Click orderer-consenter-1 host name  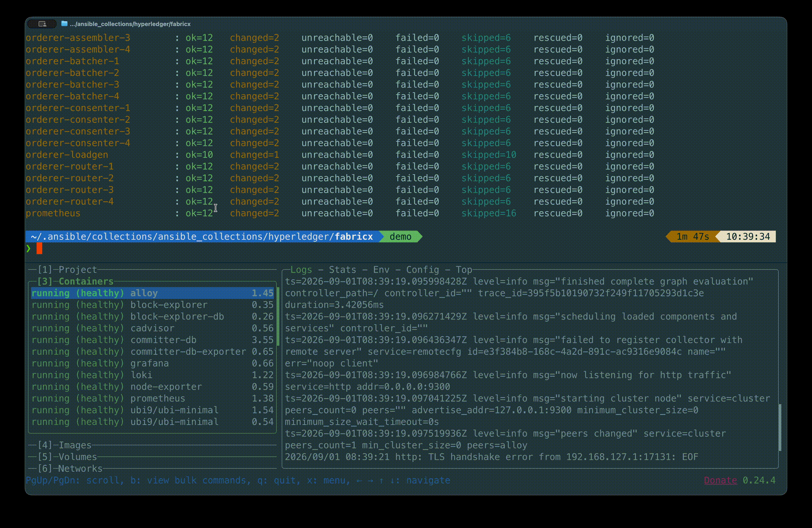click(x=78, y=108)
